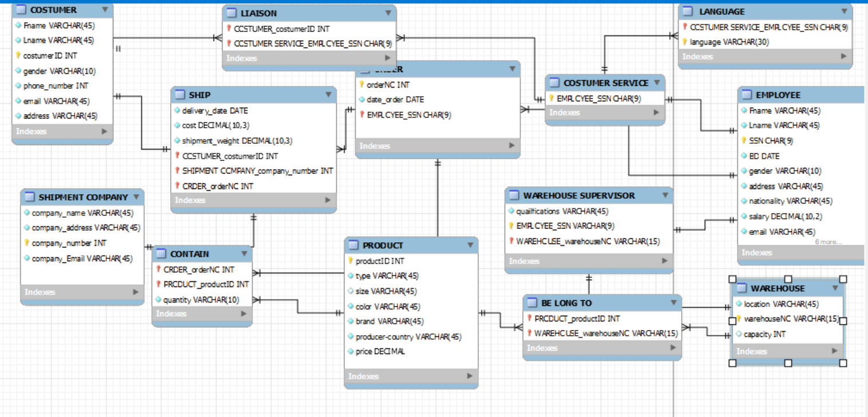Expand Indexes section of BE LONG TO table
Image resolution: width=868 pixels, height=417 pixels.
[673, 348]
